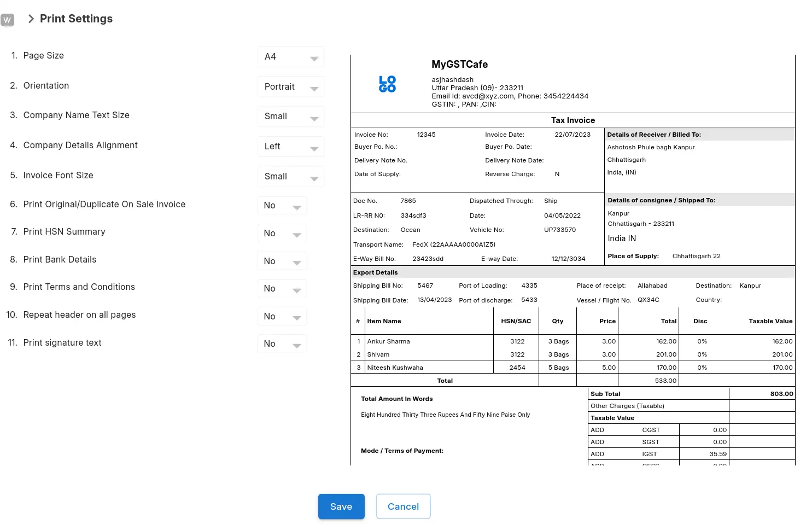This screenshot has height=530, width=812.
Task: Click the invoice number 12345
Action: pyautogui.click(x=426, y=135)
